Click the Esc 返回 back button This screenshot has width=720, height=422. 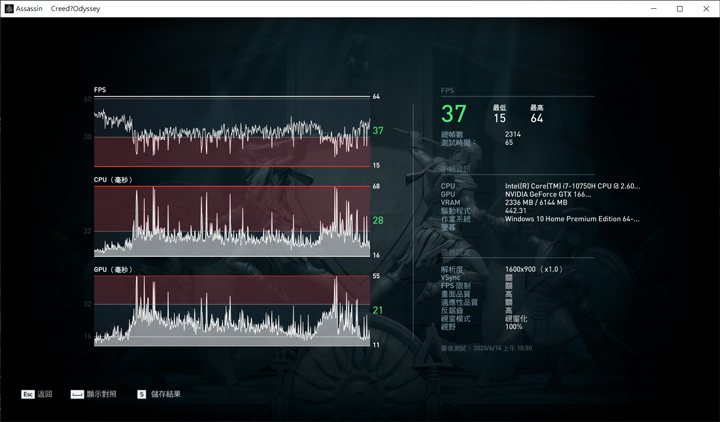(37, 394)
